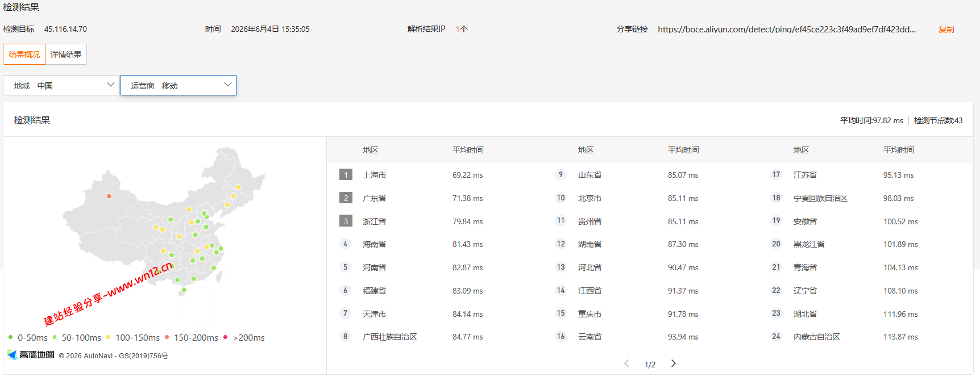The width and height of the screenshot is (980, 381).
Task: Select the 安徽省 row text
Action: [x=805, y=221]
